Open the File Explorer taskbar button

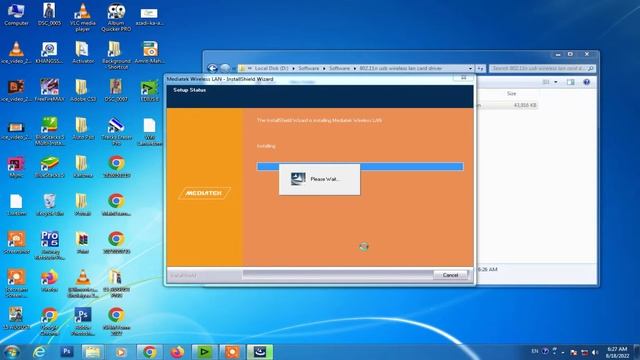pos(93,352)
